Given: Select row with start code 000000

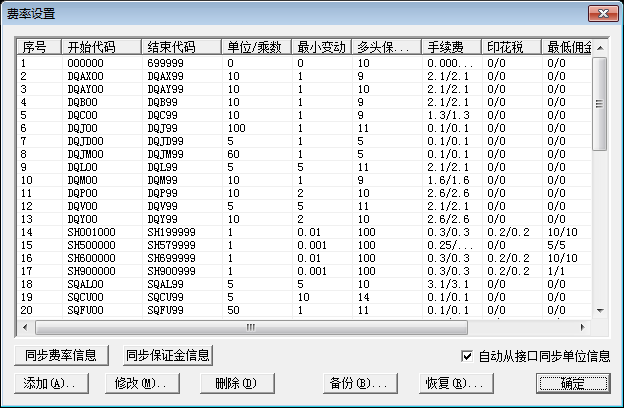Looking at the screenshot, I should tap(304, 63).
